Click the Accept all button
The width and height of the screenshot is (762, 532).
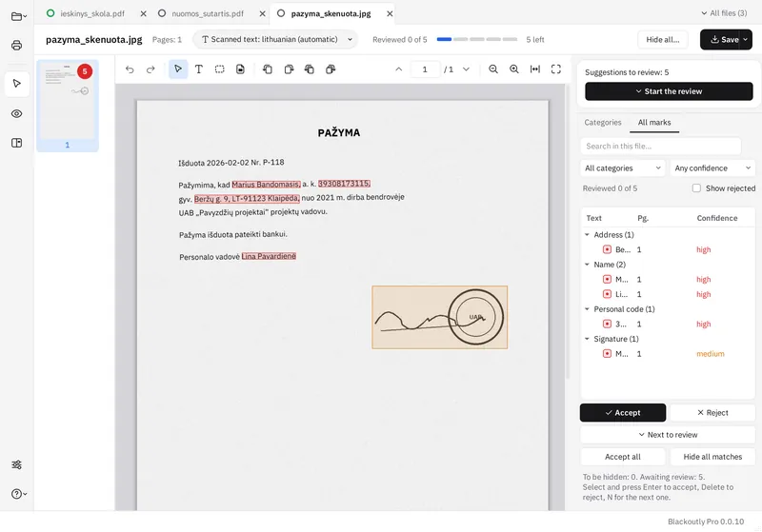tap(623, 457)
